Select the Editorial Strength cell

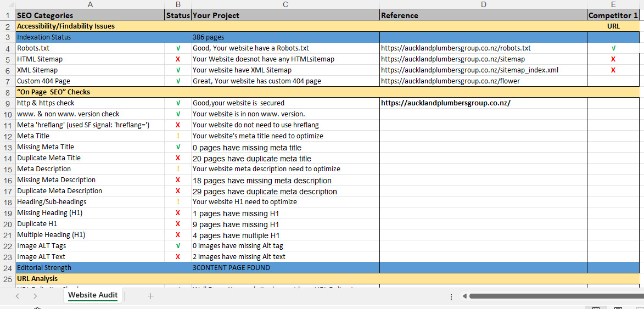90,268
